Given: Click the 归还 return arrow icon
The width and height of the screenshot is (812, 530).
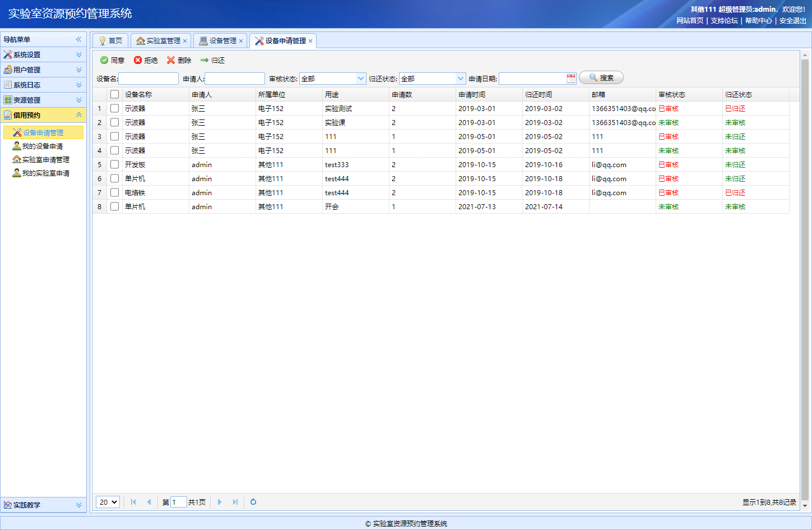Looking at the screenshot, I should (x=205, y=60).
